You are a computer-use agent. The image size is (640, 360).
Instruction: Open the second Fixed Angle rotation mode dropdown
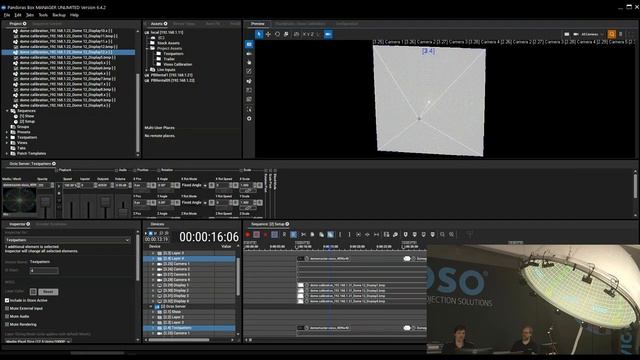[194, 202]
